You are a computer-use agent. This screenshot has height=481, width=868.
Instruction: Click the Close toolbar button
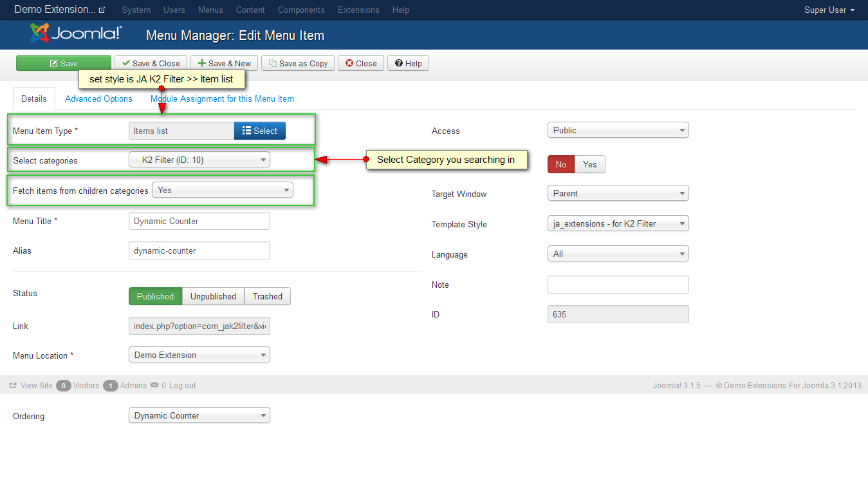(x=361, y=63)
